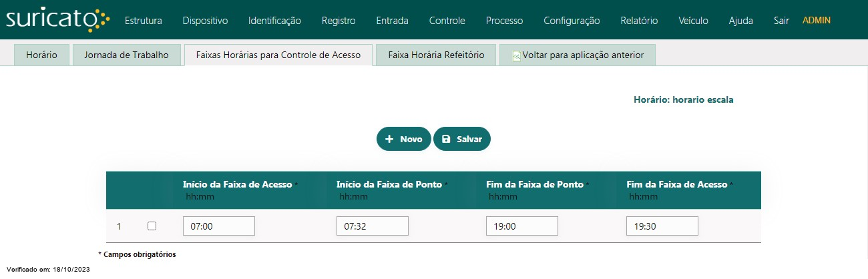
Task: Open the Identificação menu
Action: coord(274,21)
